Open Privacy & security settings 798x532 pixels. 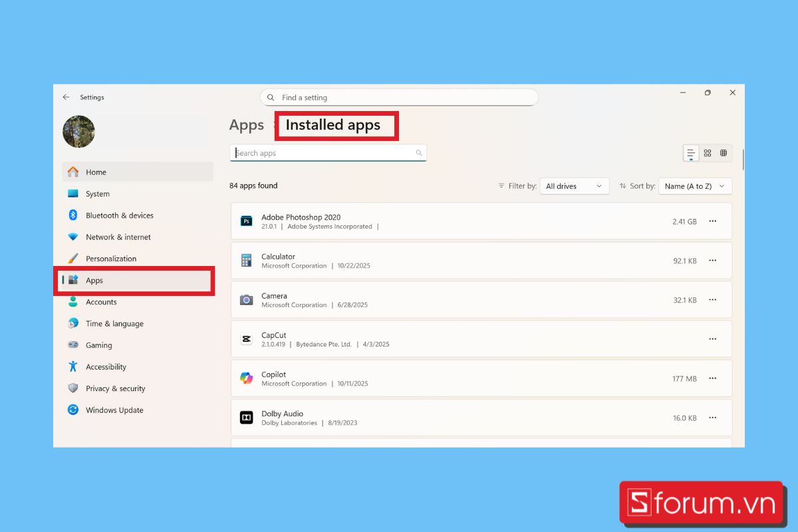pos(138,388)
